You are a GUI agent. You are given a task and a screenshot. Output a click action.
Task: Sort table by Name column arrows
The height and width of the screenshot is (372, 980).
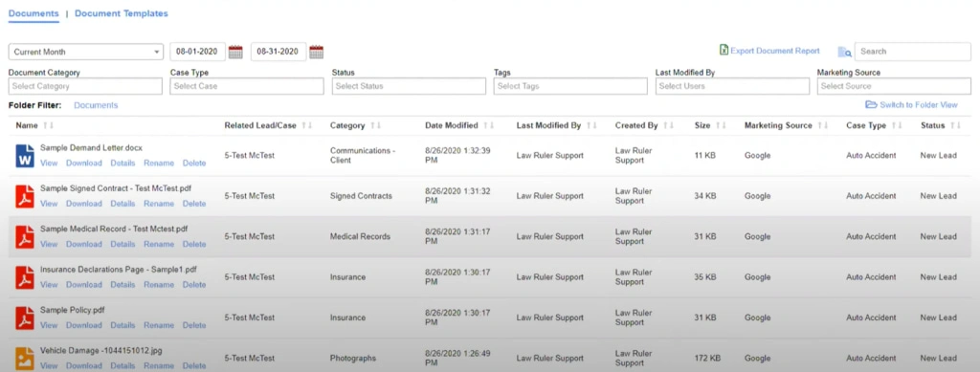coord(48,125)
